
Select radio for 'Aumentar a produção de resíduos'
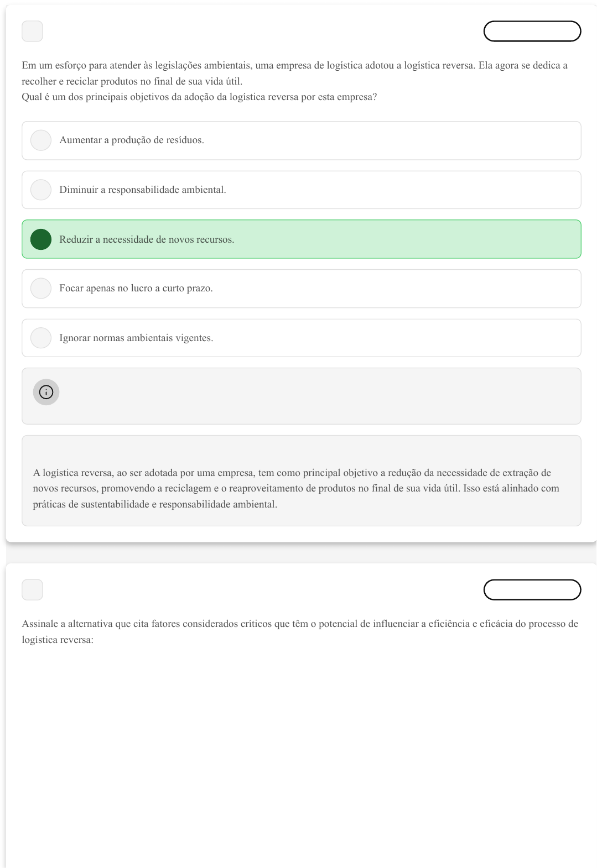point(41,140)
